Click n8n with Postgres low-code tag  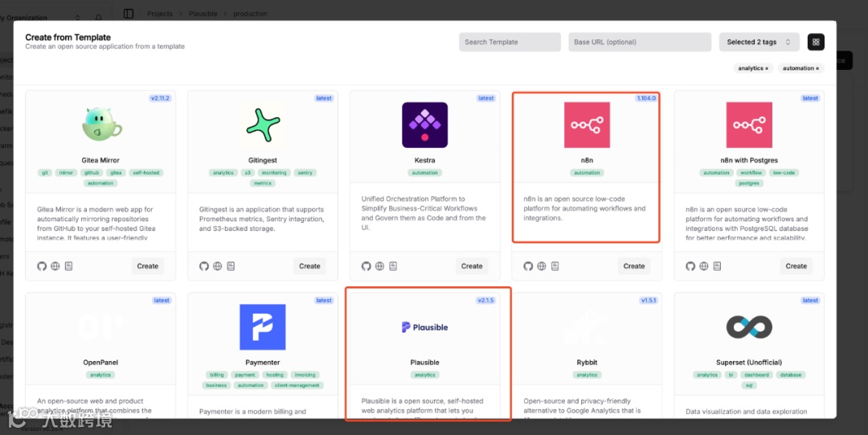point(784,173)
